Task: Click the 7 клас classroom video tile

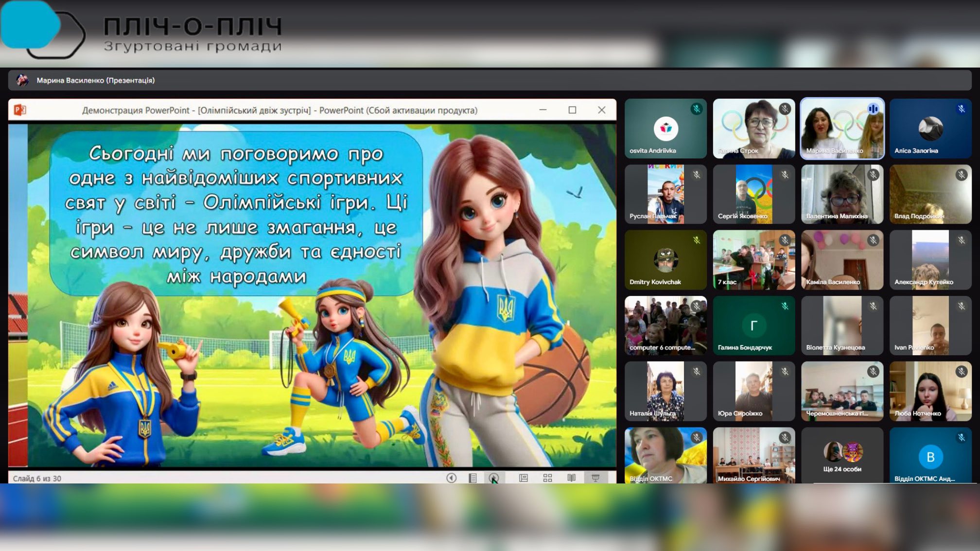Action: pos(753,259)
